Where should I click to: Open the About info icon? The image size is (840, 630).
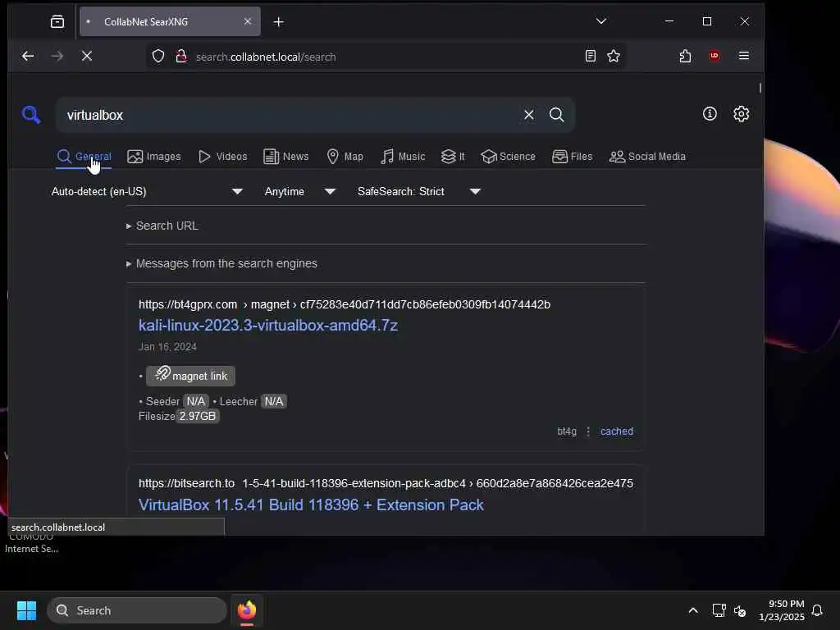[710, 113]
